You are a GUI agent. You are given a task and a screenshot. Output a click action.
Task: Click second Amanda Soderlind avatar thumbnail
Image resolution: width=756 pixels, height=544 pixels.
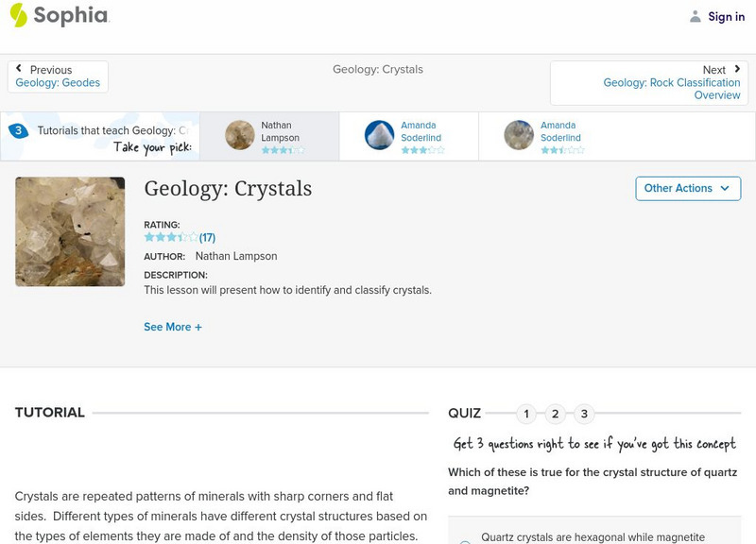(x=519, y=135)
